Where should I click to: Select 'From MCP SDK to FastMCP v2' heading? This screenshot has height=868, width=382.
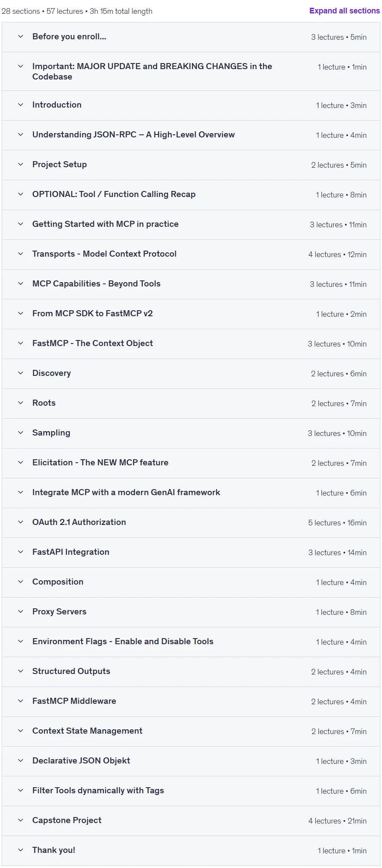(93, 314)
